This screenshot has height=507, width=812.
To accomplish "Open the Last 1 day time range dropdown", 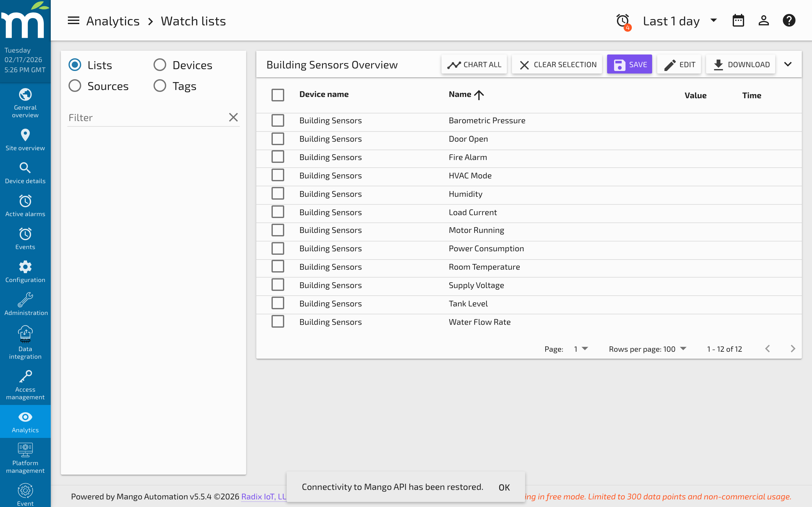I will 679,21.
